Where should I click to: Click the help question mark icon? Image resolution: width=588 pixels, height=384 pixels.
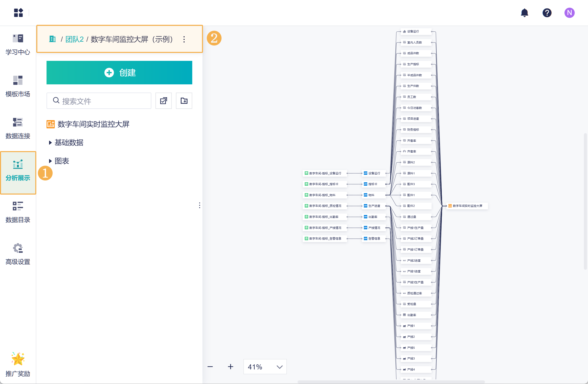click(x=547, y=13)
